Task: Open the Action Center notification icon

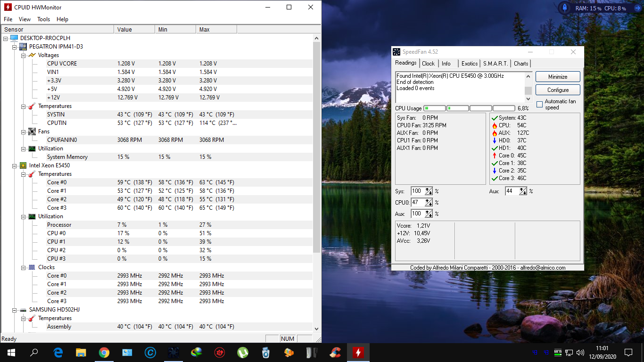Action: (628, 352)
